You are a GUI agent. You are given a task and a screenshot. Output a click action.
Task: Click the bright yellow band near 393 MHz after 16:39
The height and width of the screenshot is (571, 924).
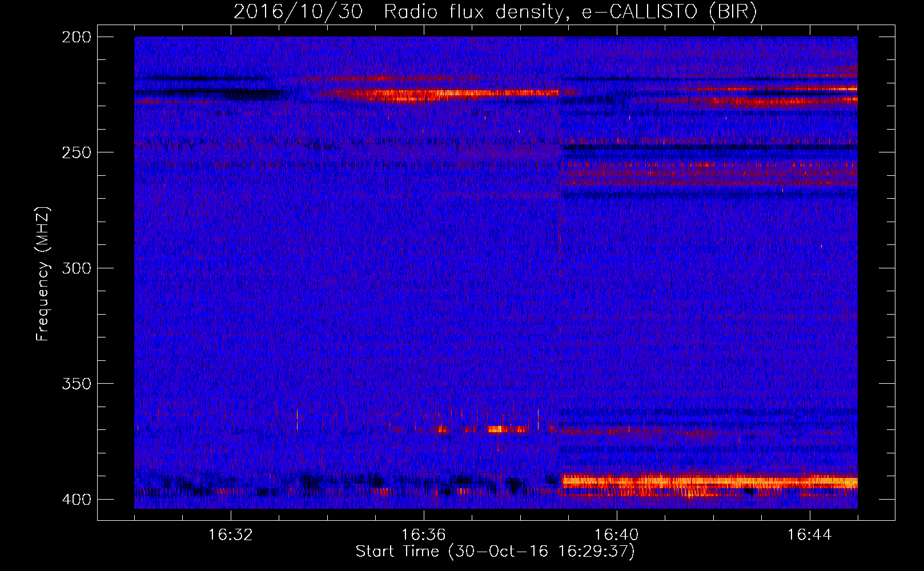[x=709, y=482]
